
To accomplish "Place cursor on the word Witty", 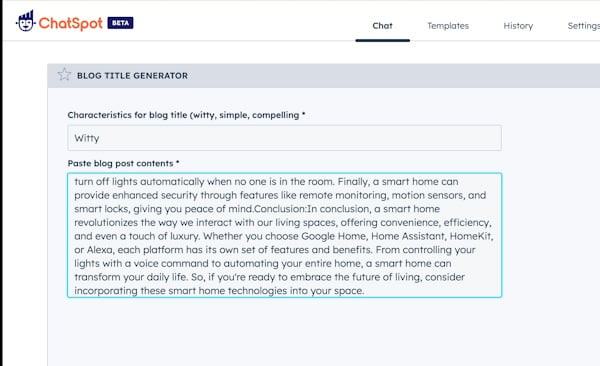I will pos(87,138).
